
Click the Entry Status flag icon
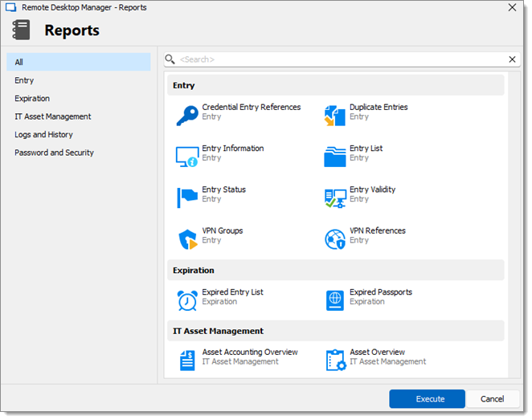click(x=187, y=198)
